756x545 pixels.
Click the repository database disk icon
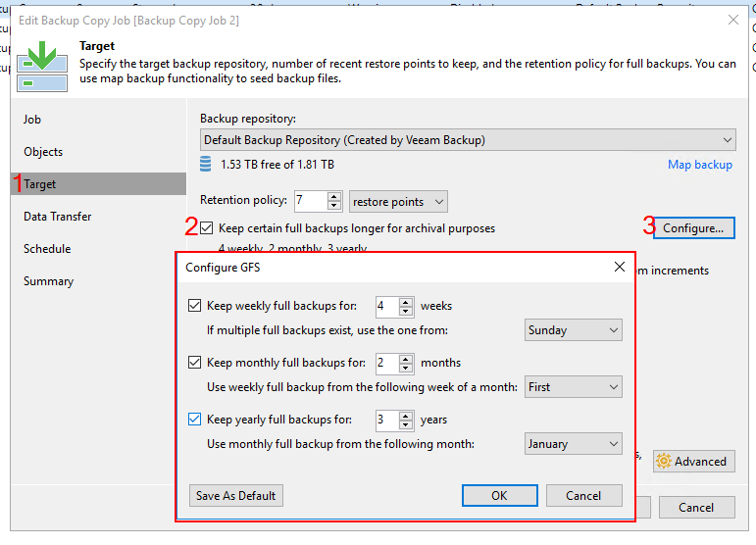click(x=206, y=165)
